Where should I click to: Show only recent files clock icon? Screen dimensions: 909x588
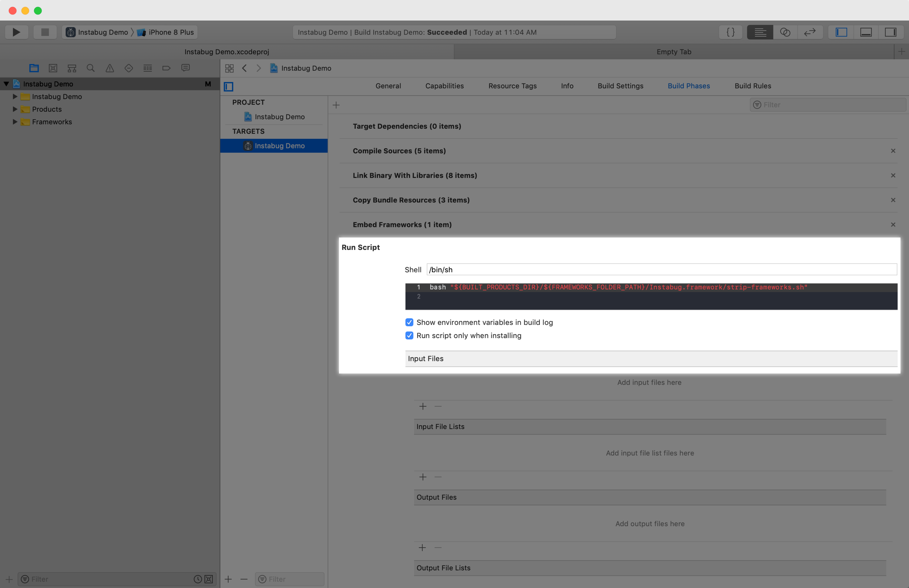tap(197, 579)
